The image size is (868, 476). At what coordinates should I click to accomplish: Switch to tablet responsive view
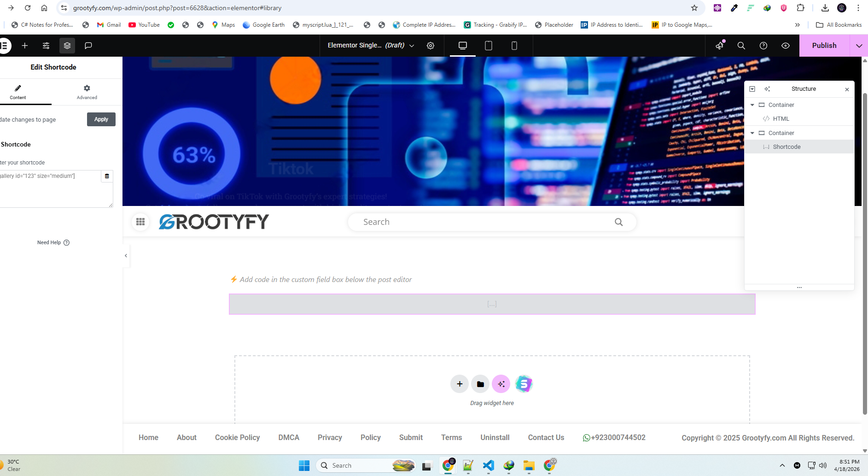point(489,46)
